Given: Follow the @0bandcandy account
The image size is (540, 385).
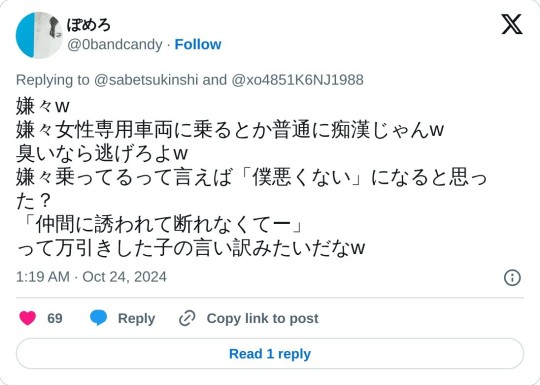Looking at the screenshot, I should 198,44.
